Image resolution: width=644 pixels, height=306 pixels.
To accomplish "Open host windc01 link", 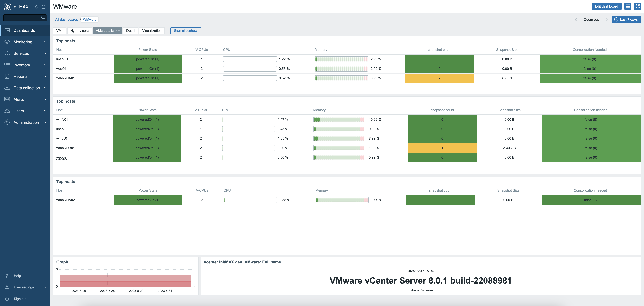I will [x=63, y=139].
